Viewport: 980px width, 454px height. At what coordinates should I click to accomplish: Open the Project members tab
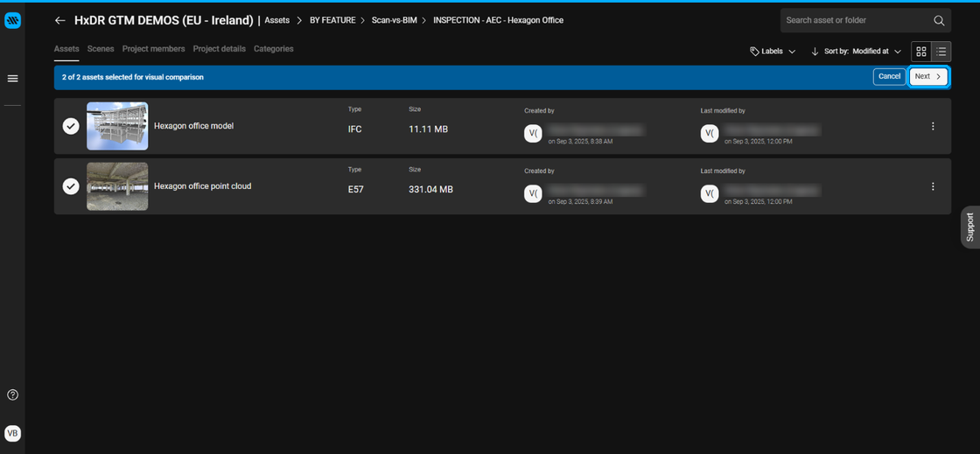tap(154, 49)
